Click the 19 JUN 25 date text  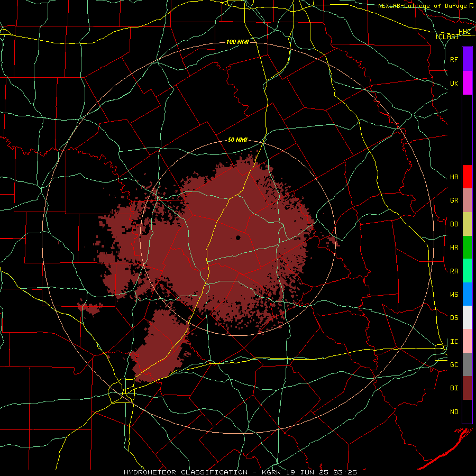coord(307,472)
